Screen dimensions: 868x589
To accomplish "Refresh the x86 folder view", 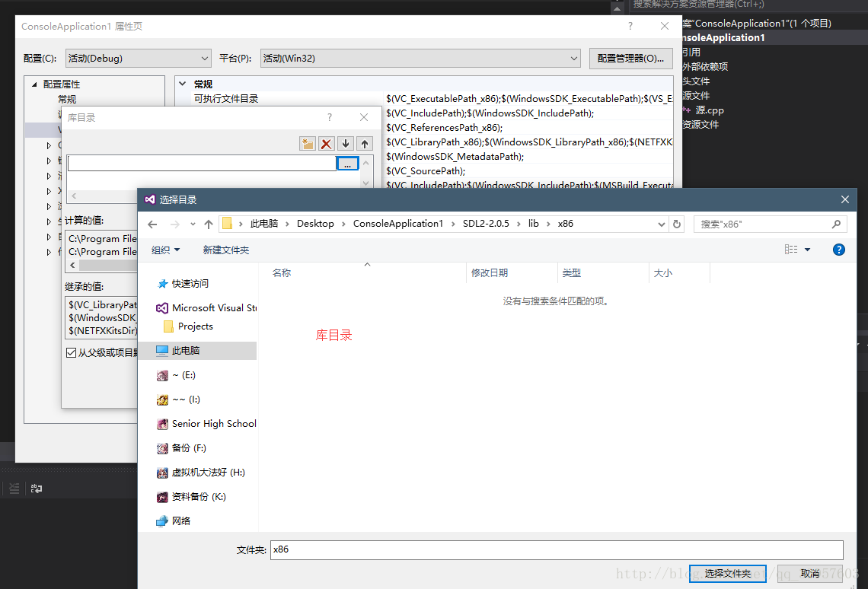I will (x=676, y=224).
